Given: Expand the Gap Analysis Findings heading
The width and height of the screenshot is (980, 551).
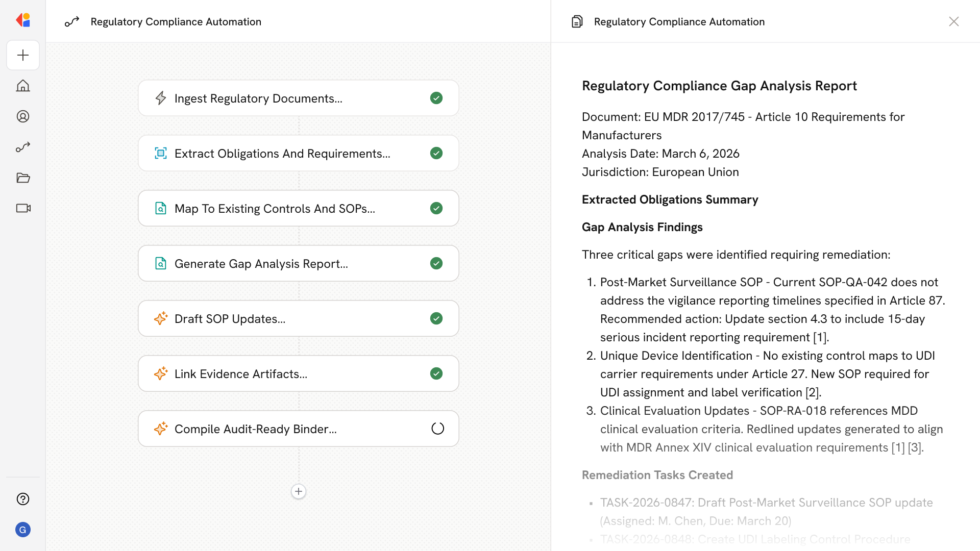Looking at the screenshot, I should 642,227.
